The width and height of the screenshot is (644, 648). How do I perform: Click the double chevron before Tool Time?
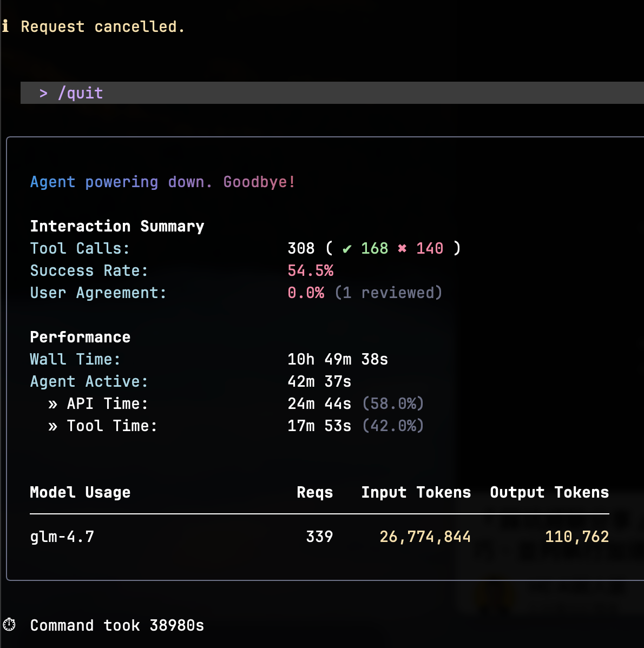tap(52, 426)
